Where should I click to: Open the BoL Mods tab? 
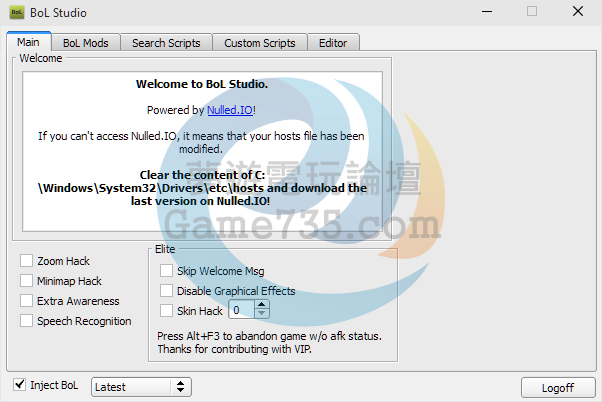[86, 43]
